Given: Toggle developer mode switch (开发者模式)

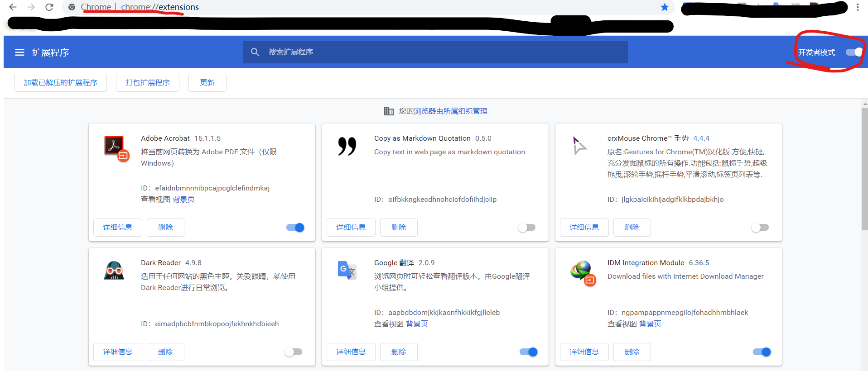Looking at the screenshot, I should [854, 52].
